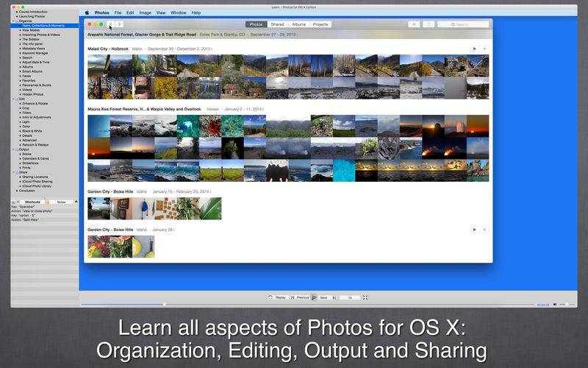Collapse the Organize section in course outline

click(13, 21)
